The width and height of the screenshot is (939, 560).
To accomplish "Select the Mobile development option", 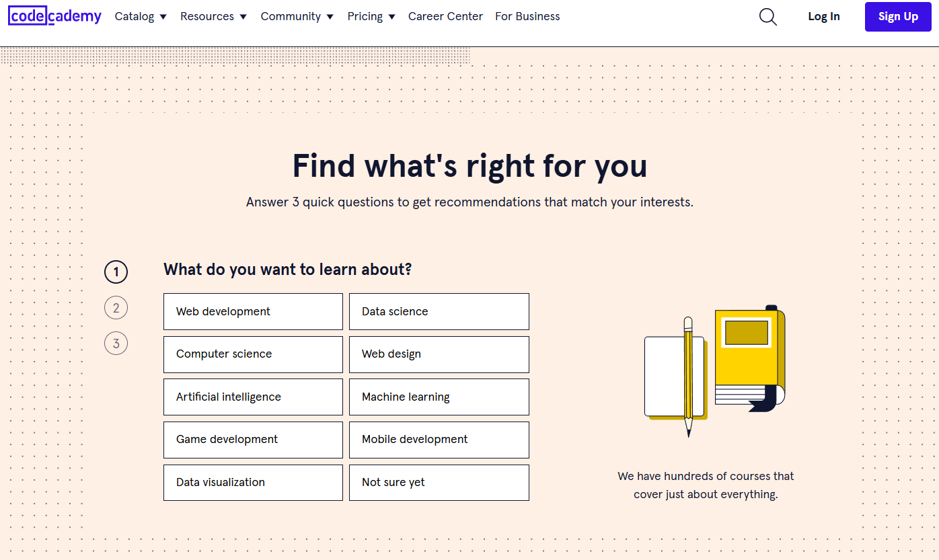I will point(439,440).
